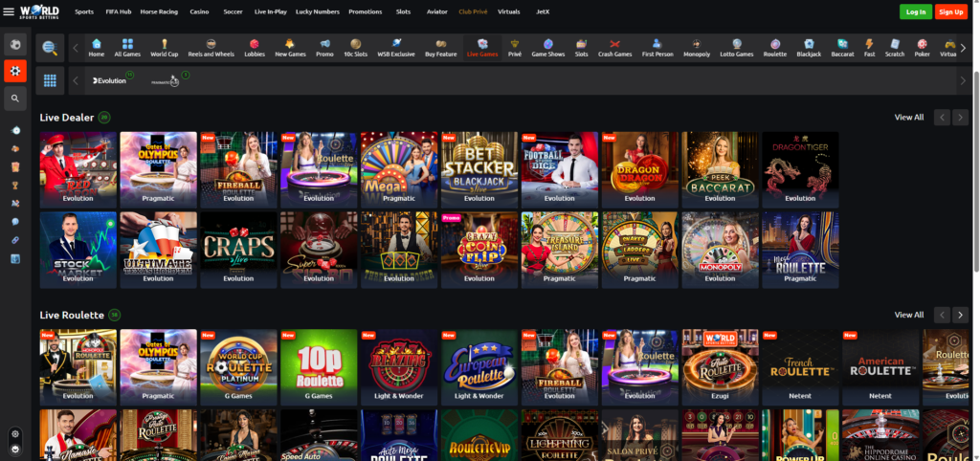Image resolution: width=980 pixels, height=461 pixels.
Task: Open Horse Racing in top menu
Action: [159, 11]
